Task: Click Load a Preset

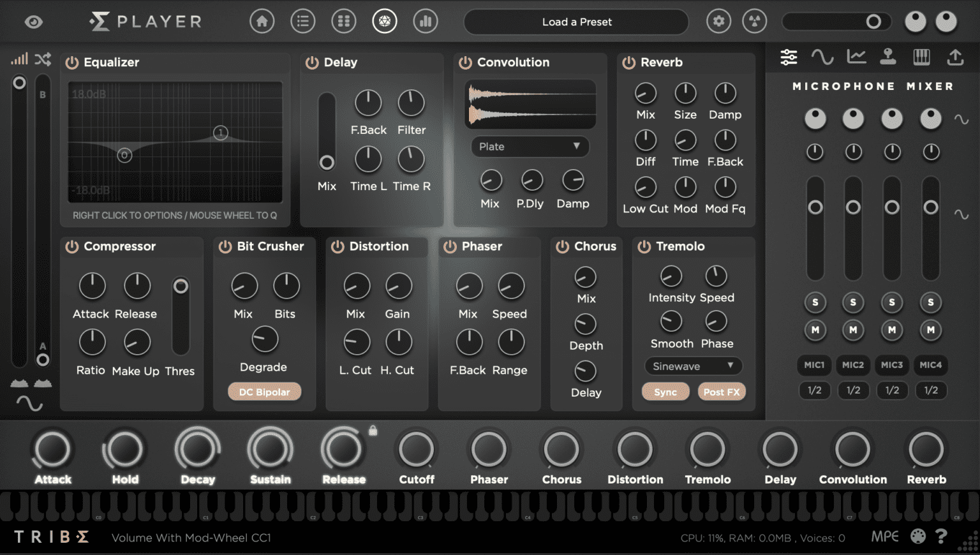Action: coord(575,22)
